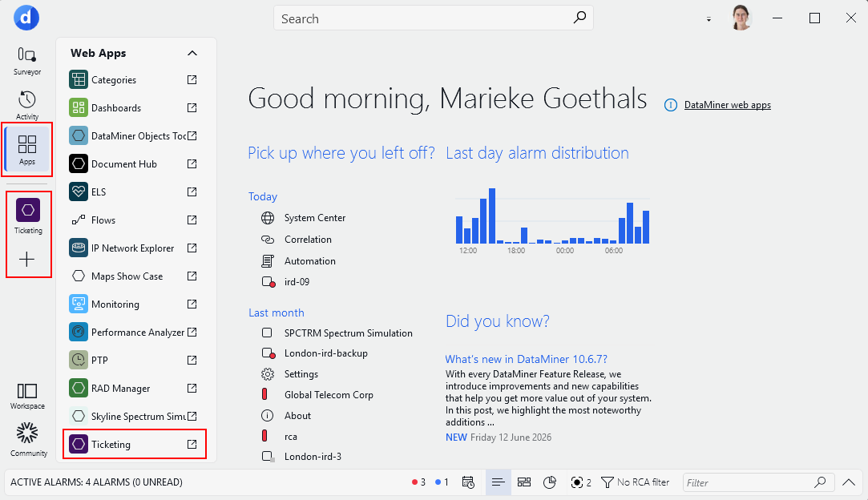Toggle the No RCA filter

click(635, 482)
